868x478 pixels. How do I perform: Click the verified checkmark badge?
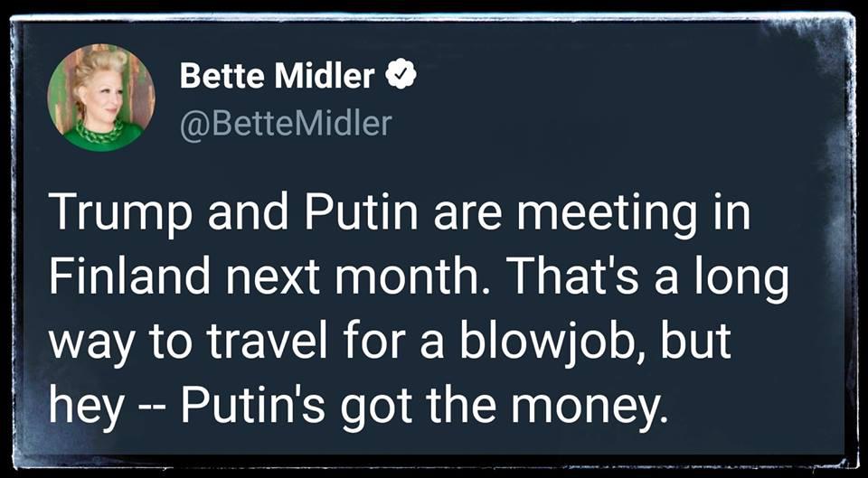(401, 76)
